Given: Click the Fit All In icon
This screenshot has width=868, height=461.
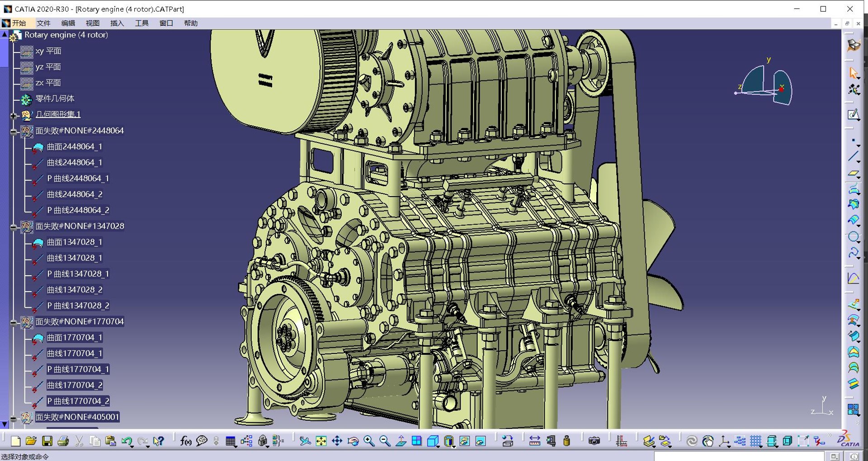Looking at the screenshot, I should 321,441.
